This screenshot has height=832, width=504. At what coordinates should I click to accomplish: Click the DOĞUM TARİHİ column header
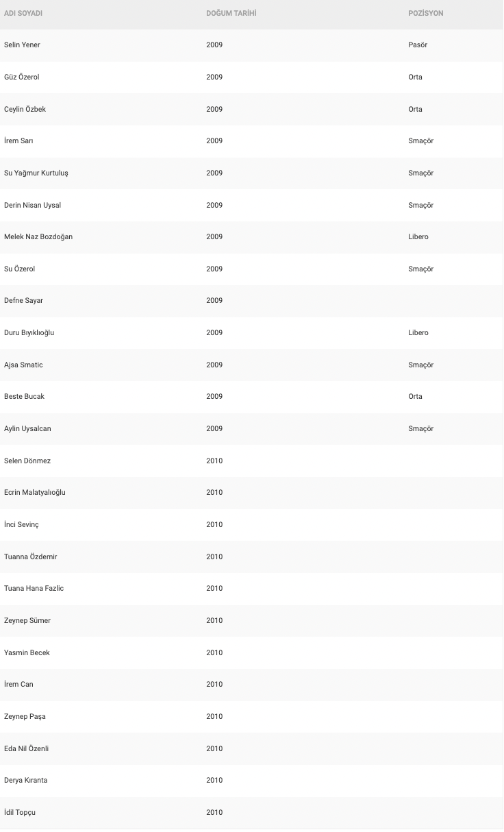tap(231, 14)
